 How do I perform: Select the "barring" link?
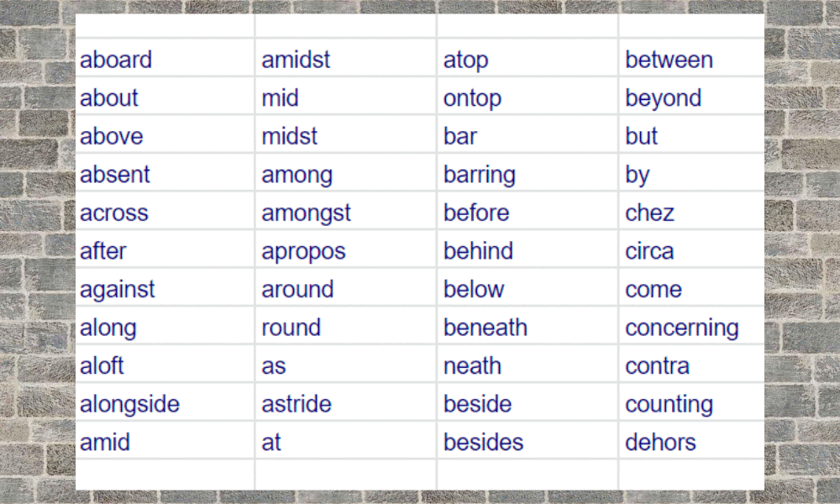(479, 176)
